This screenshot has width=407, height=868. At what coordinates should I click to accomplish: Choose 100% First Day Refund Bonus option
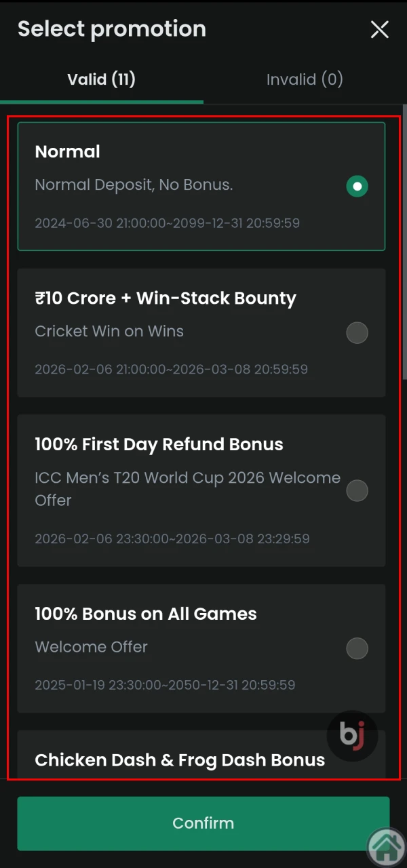coord(357,490)
